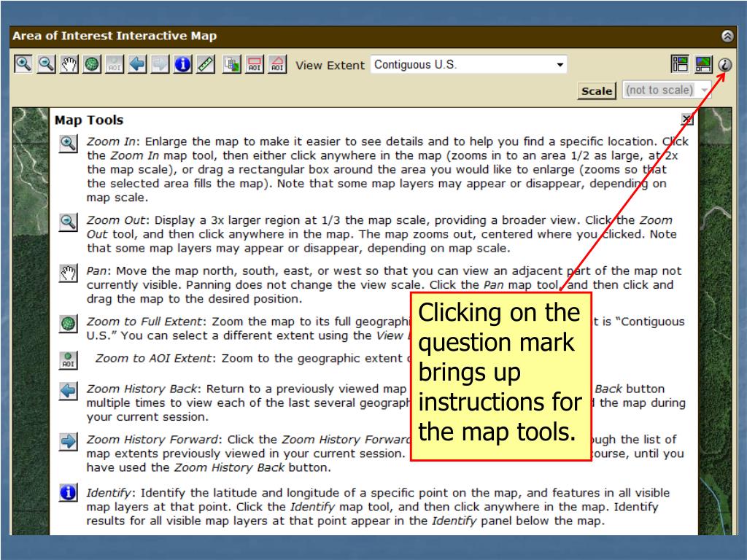Click Zoom to Full Extent icon in help list

[x=68, y=324]
